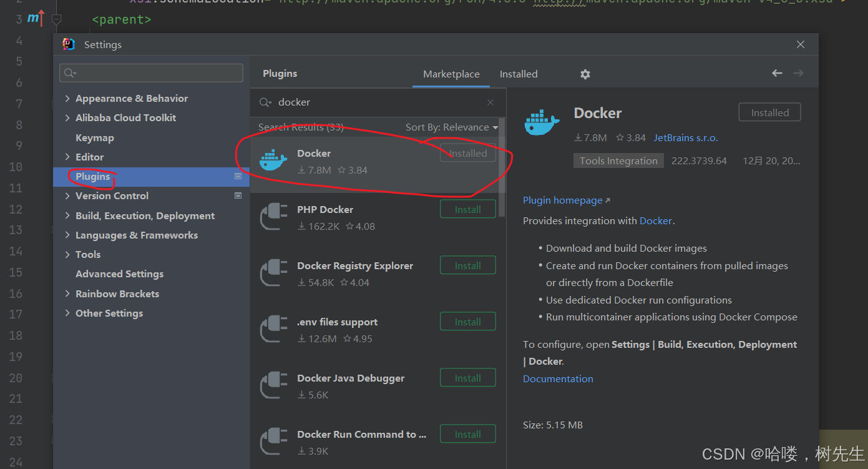Click the Docker Registry Explorer plug icon
The image size is (868, 469).
point(273,273)
